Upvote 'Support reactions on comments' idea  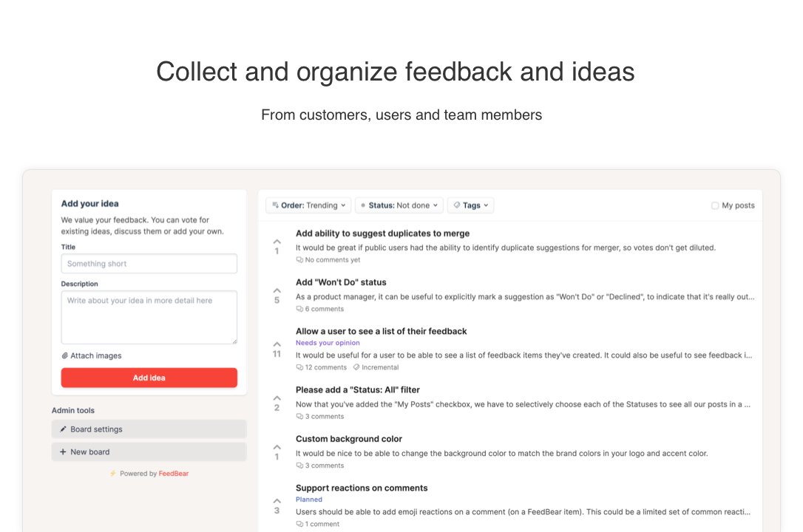click(277, 500)
